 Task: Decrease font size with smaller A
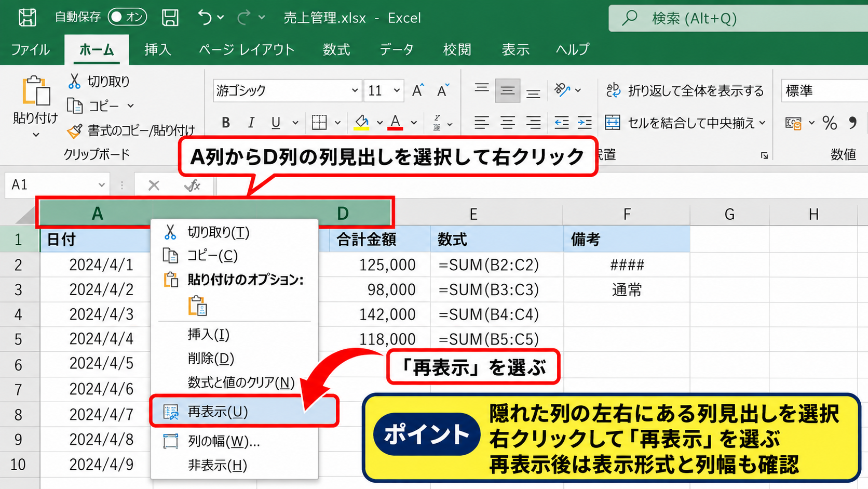tap(443, 90)
